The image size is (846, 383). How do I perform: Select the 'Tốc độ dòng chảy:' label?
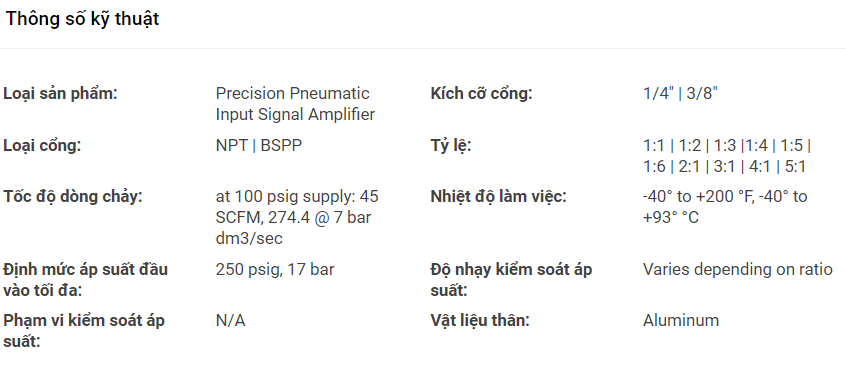tap(73, 196)
